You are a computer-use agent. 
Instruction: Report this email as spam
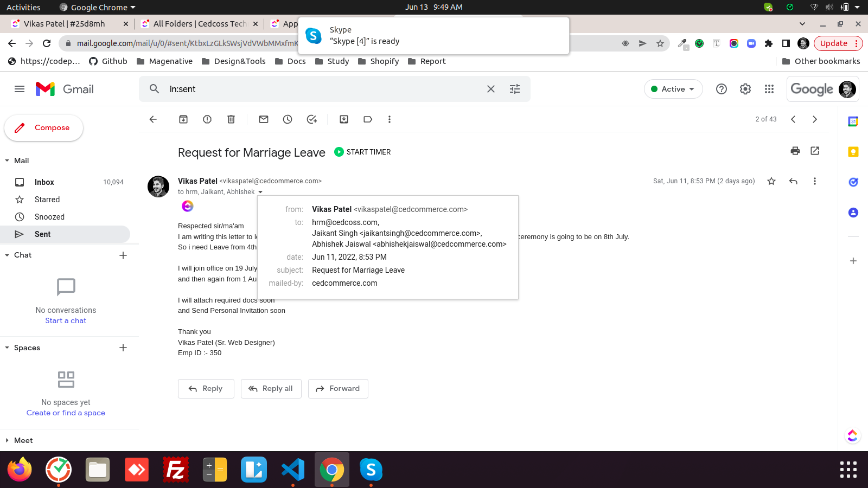tap(207, 119)
